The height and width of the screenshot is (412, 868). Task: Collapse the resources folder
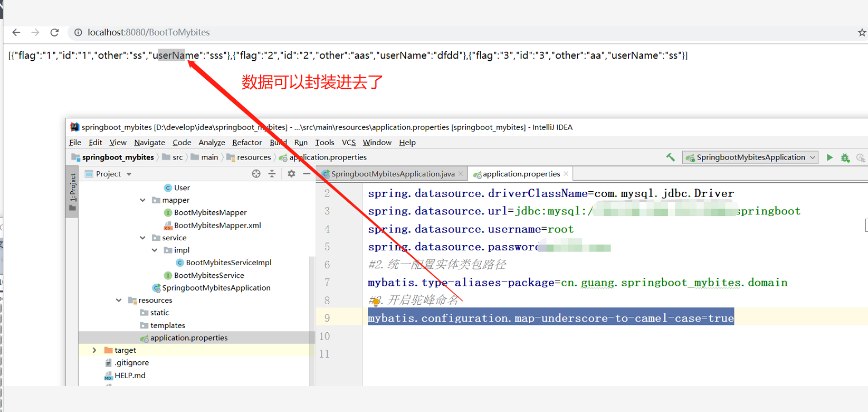(x=119, y=300)
